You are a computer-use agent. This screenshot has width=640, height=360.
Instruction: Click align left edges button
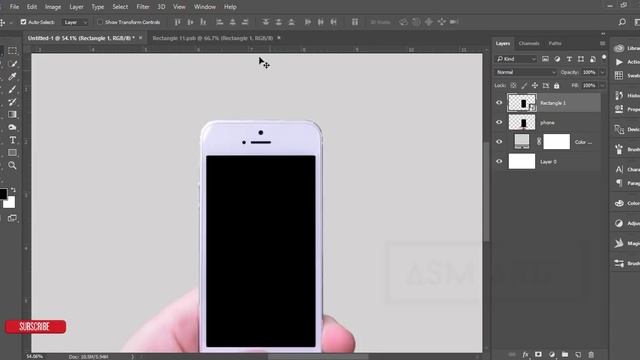point(220,22)
